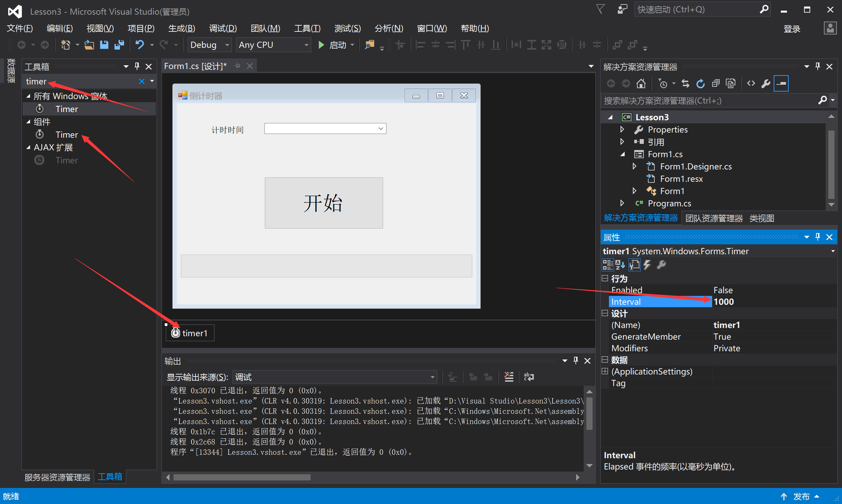Image resolution: width=842 pixels, height=504 pixels.
Task: Toggle auto-hide pin on the Properties panel
Action: click(x=818, y=237)
